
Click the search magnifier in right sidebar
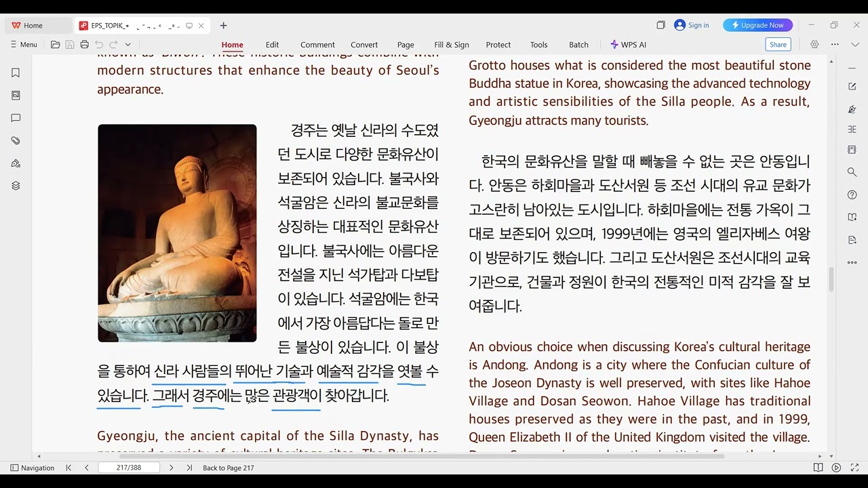(x=852, y=172)
